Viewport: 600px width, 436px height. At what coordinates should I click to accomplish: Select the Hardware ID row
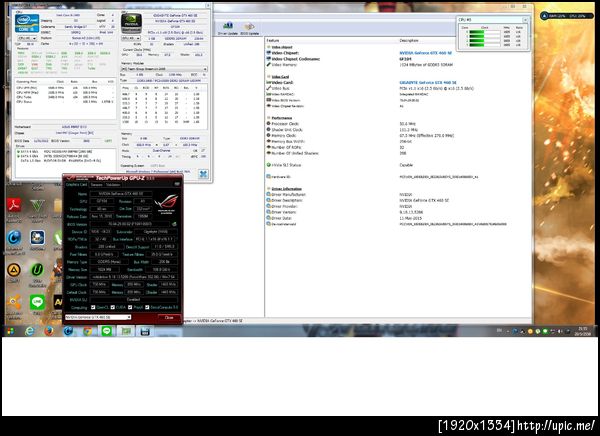(x=398, y=177)
